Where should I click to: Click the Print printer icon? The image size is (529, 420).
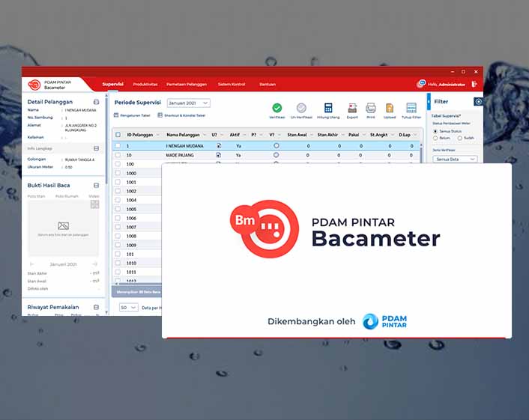coord(370,108)
